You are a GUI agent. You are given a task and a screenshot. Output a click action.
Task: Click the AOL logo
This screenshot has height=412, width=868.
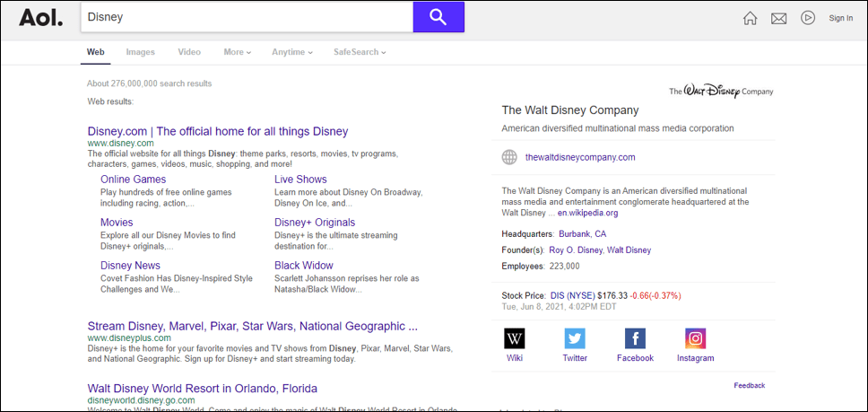(x=41, y=18)
